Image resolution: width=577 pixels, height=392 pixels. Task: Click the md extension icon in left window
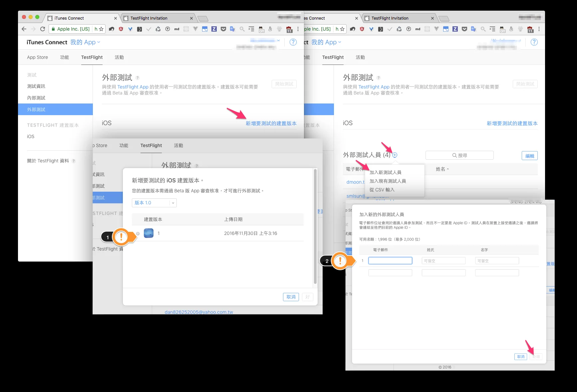[177, 29]
